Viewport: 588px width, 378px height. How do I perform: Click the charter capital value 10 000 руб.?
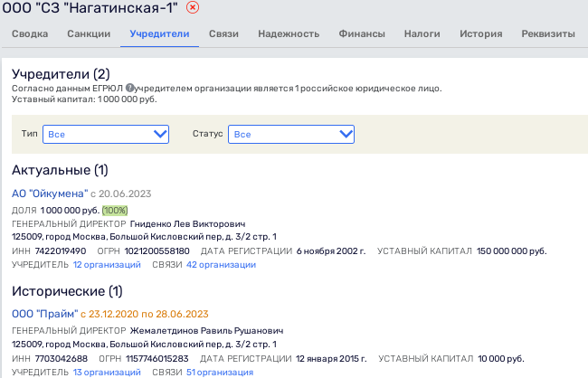pos(501,358)
